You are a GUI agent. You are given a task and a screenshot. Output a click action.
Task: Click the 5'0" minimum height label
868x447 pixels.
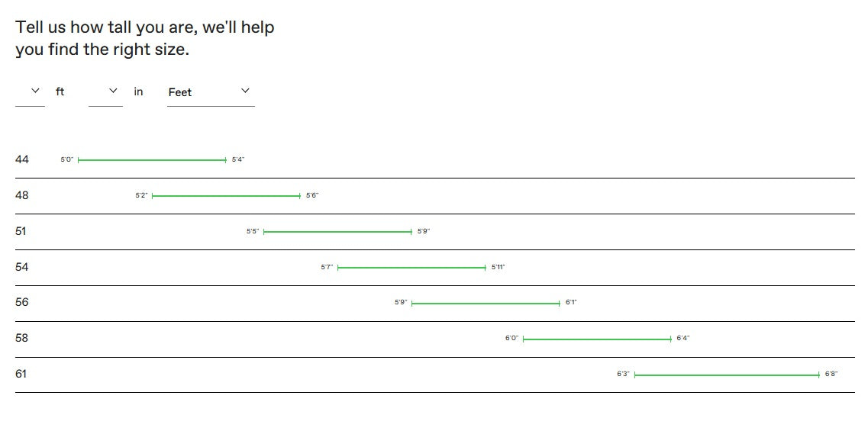tap(67, 159)
